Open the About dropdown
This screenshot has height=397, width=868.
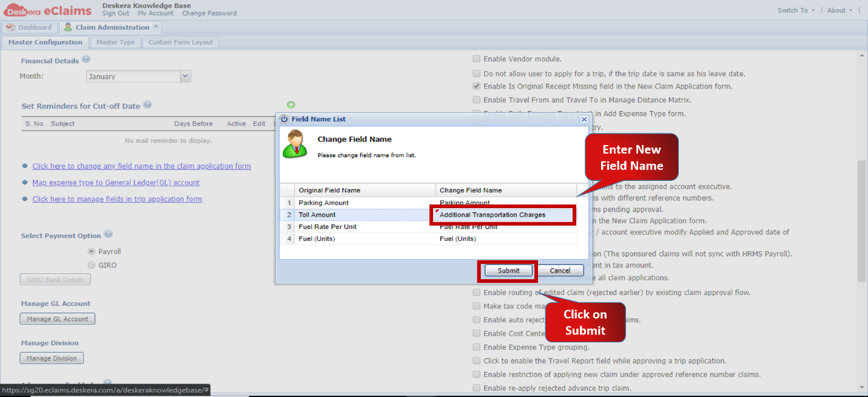point(838,10)
